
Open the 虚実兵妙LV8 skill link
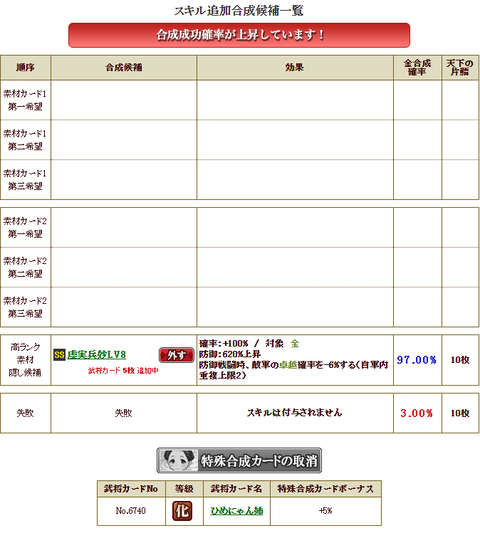pyautogui.click(x=97, y=355)
